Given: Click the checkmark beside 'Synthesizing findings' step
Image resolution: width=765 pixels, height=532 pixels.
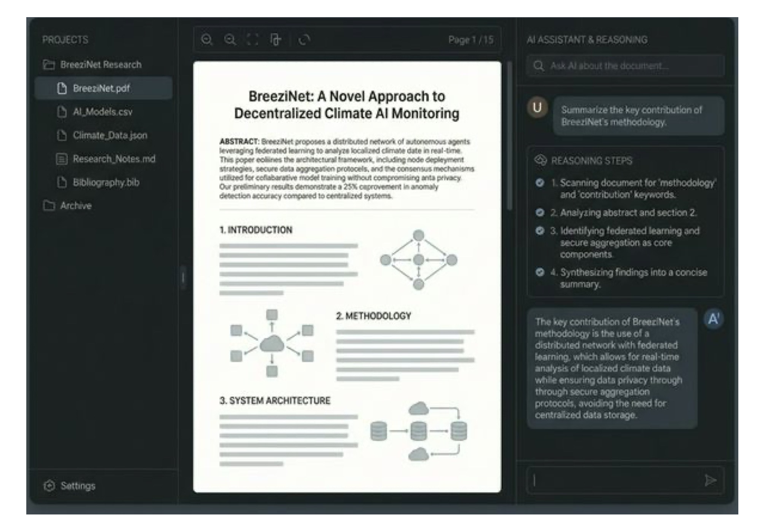Looking at the screenshot, I should [540, 272].
